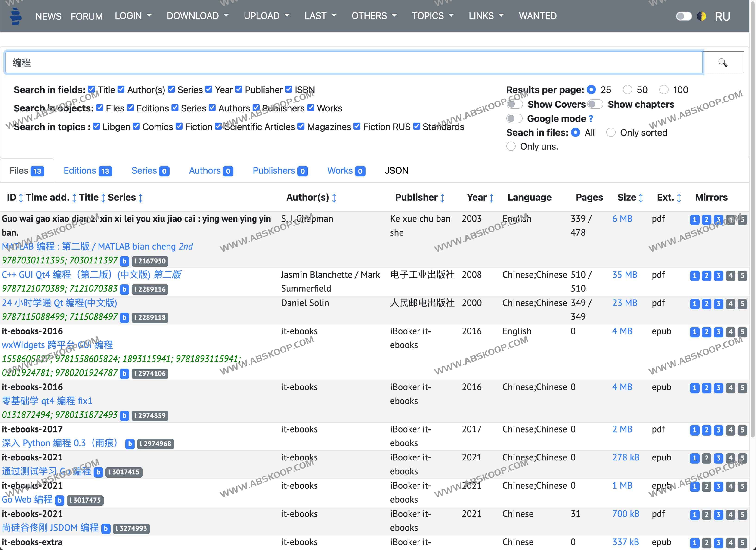Enable the Show Covers switch

click(x=515, y=104)
